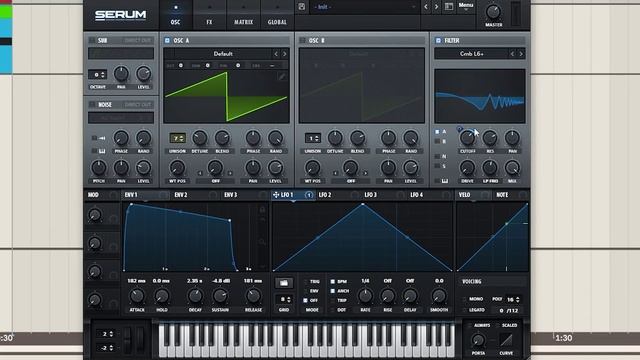The image size is (640, 360).
Task: Open the Init preset name dropdown
Action: click(364, 7)
